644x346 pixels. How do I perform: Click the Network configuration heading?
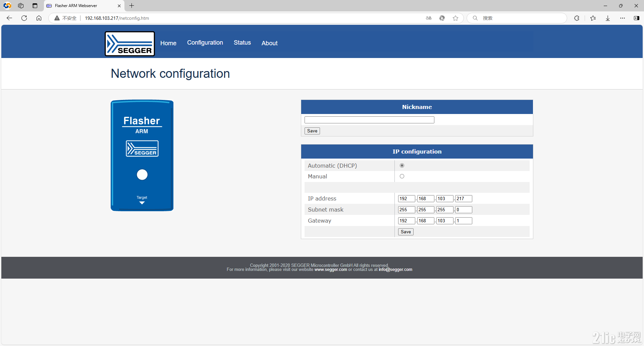[x=170, y=74]
